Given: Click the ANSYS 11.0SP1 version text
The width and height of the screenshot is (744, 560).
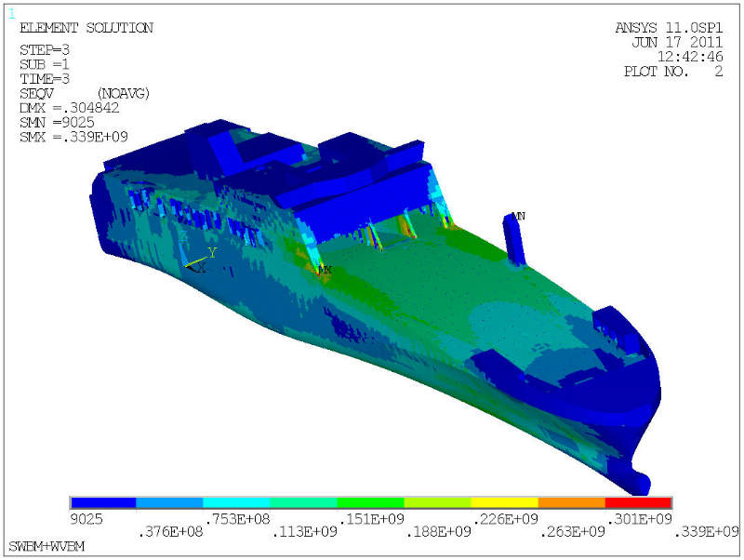Looking at the screenshot, I should (669, 28).
